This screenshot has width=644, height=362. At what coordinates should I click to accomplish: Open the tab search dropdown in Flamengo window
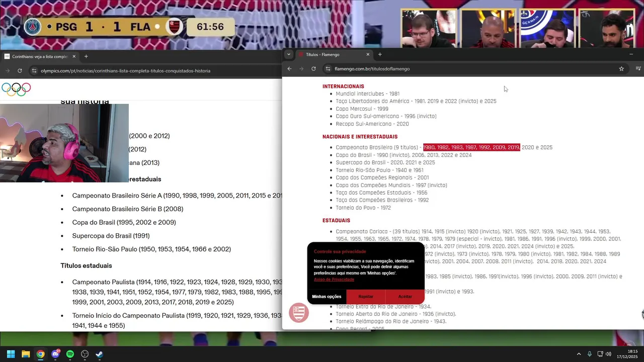(x=288, y=54)
